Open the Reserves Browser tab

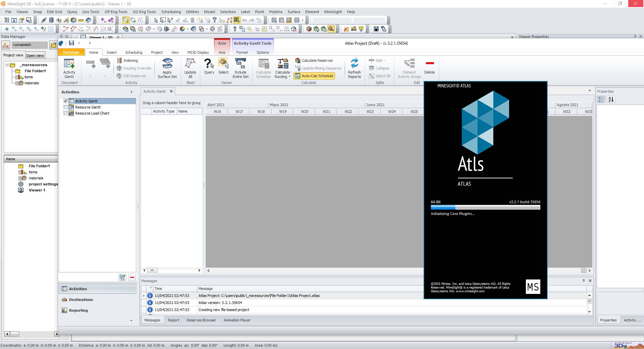[201, 320]
